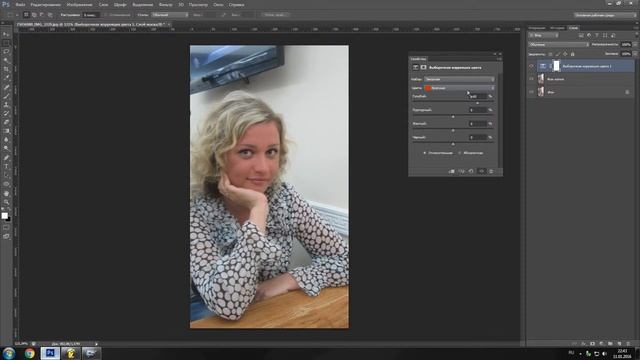Select the Eraser tool
Image resolution: width=640 pixels, height=360 pixels.
(x=6, y=122)
